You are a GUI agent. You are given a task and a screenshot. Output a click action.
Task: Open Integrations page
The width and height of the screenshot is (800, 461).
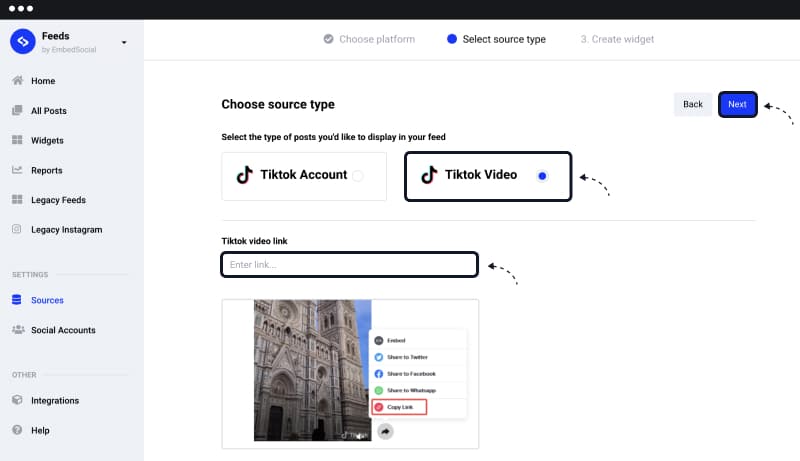pos(55,401)
